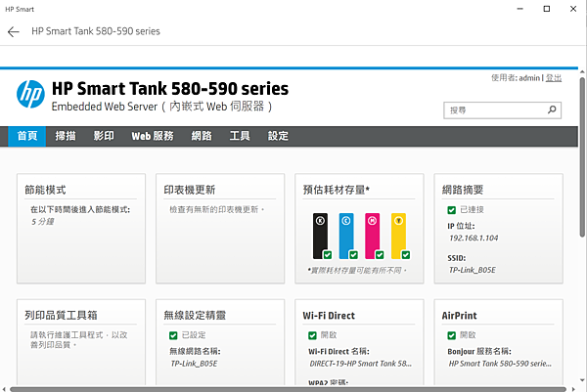
Task: Click the SSID value in 網路摘要
Action: 473,270
